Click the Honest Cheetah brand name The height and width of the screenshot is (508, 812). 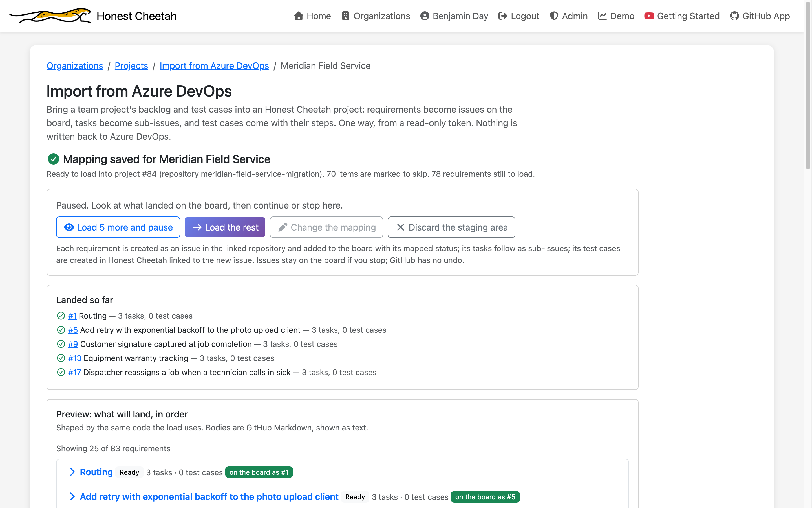(136, 16)
